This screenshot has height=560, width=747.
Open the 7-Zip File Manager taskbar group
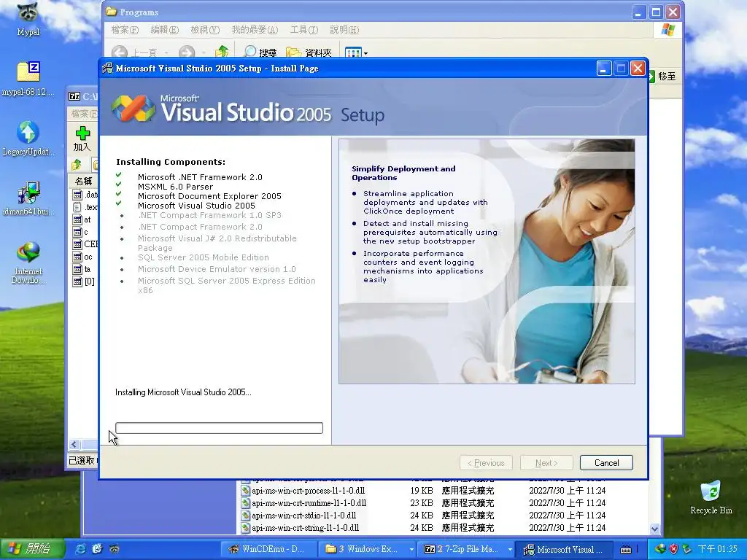pyautogui.click(x=466, y=549)
